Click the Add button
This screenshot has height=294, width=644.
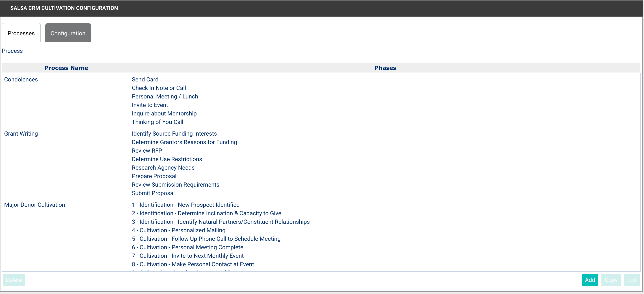pyautogui.click(x=590, y=280)
